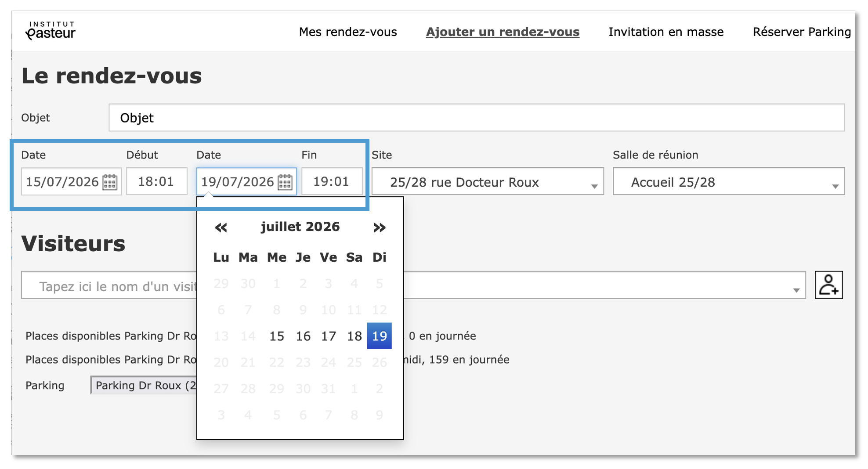Click the juillet 2026 month title
The width and height of the screenshot is (868, 469).
pyautogui.click(x=300, y=227)
